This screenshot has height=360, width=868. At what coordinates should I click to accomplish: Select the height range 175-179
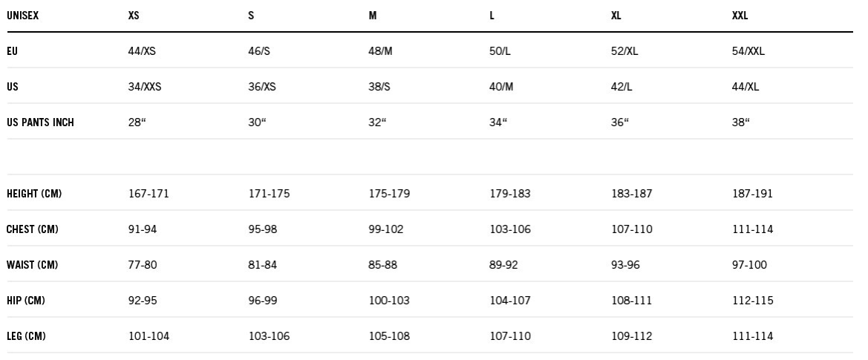[389, 194]
